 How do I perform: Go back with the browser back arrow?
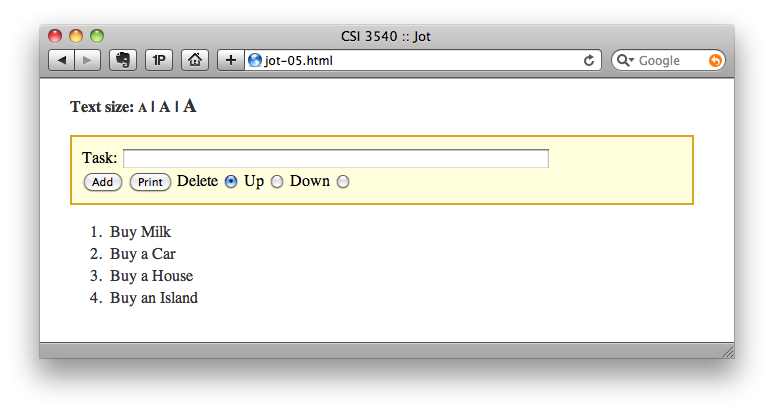pos(61,60)
